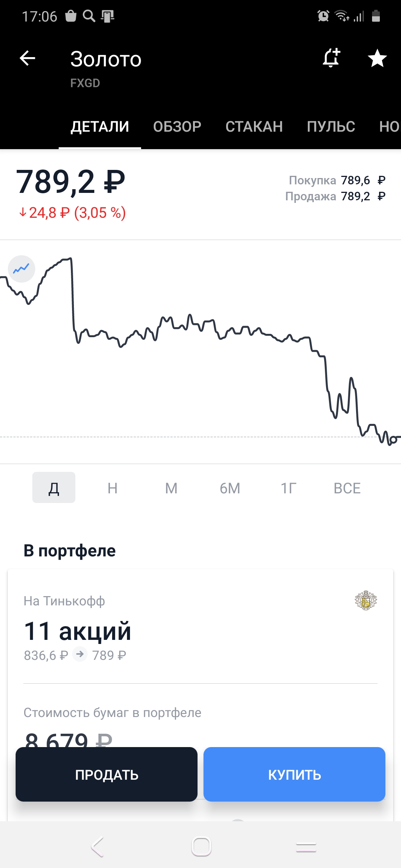The width and height of the screenshot is (401, 868).
Task: Open the ОБЗОР tab
Action: tap(177, 126)
